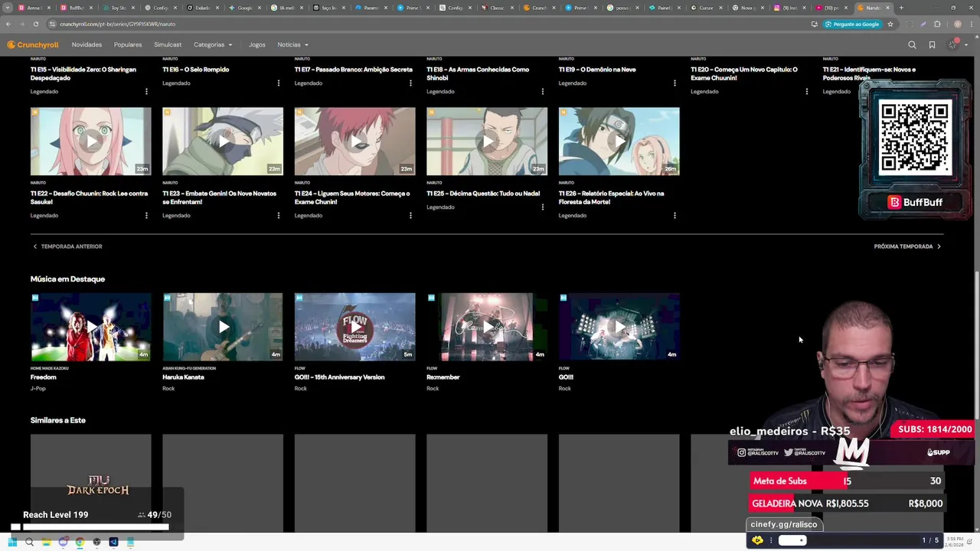The image size is (980, 551).
Task: Close the active Naruto browser tab
Action: point(888,8)
